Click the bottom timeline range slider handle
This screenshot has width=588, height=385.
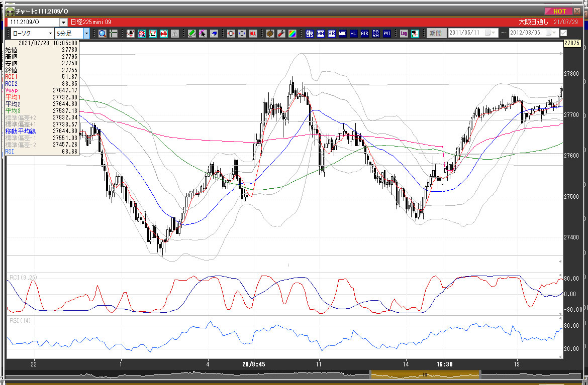click(425, 374)
